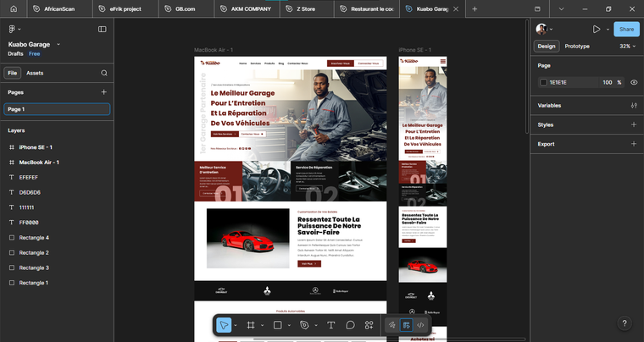This screenshot has height=342, width=644.
Task: Add a new page with the plus icon
Action: point(104,92)
